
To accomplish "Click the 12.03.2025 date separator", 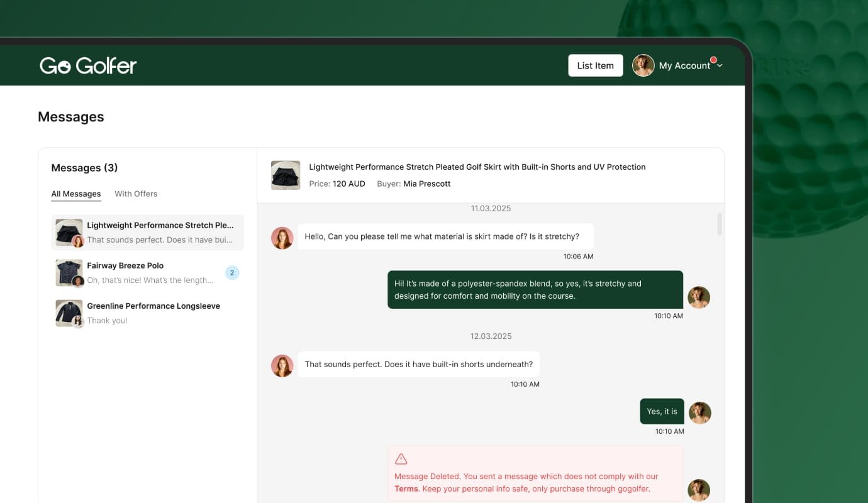I will coord(491,336).
